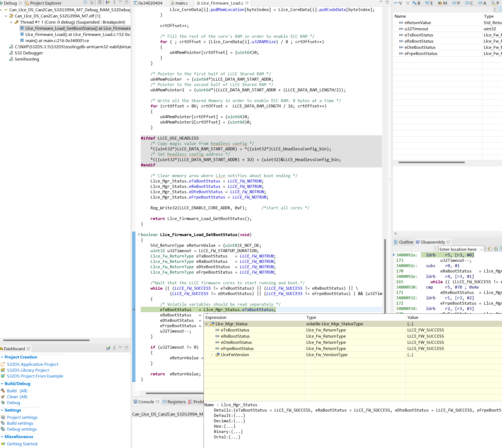Expand LlceFwVersion in the Expressions table
The image size is (502, 448).
coord(212,354)
